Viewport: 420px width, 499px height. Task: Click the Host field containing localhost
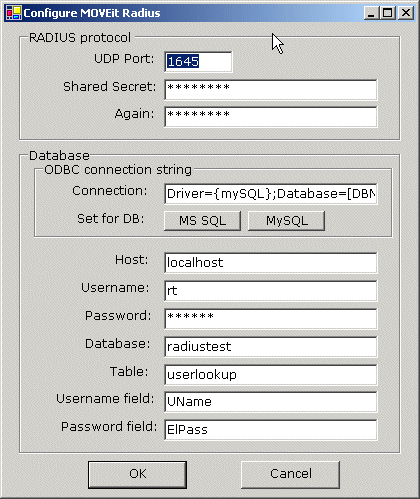click(271, 263)
